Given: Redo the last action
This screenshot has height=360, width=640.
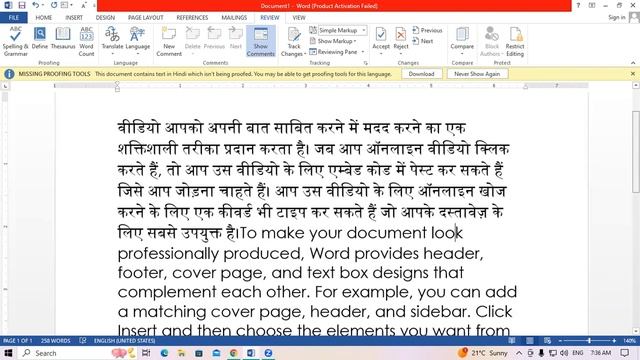Looking at the screenshot, I should point(54,5).
